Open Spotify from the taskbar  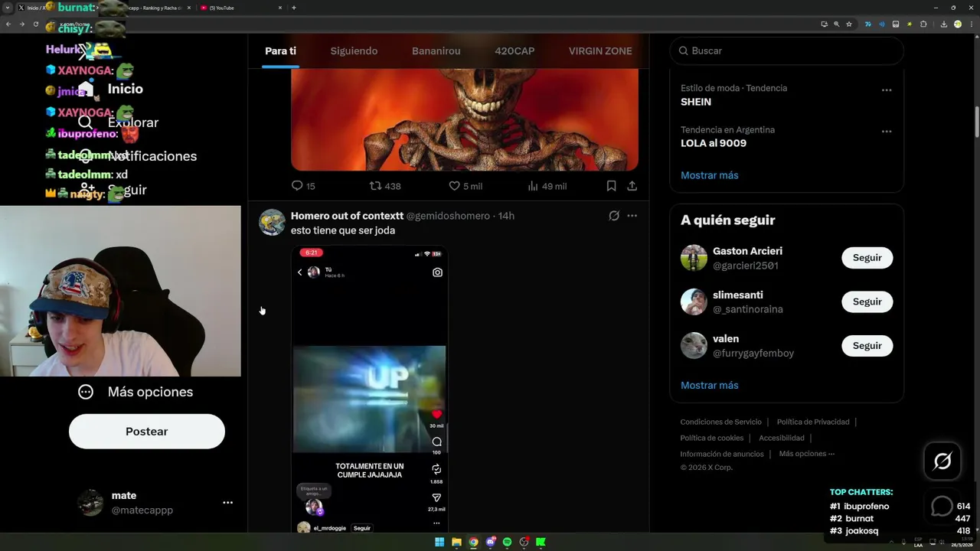507,542
